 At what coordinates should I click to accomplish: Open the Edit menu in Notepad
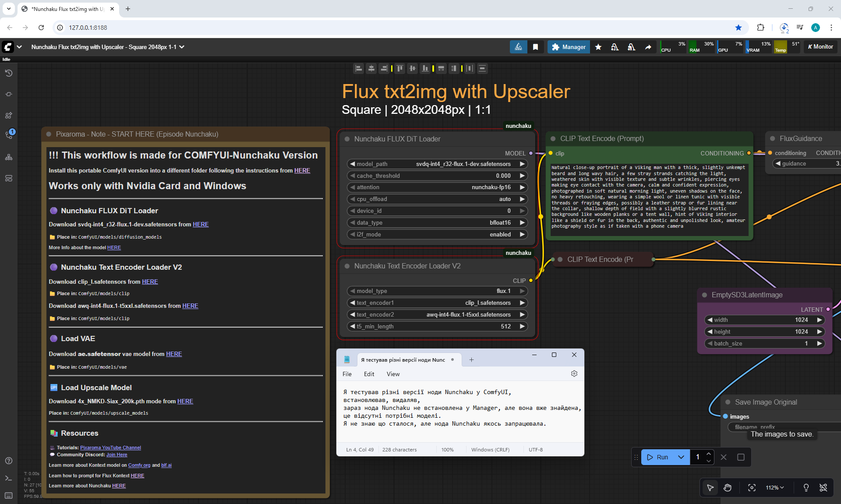pyautogui.click(x=369, y=374)
